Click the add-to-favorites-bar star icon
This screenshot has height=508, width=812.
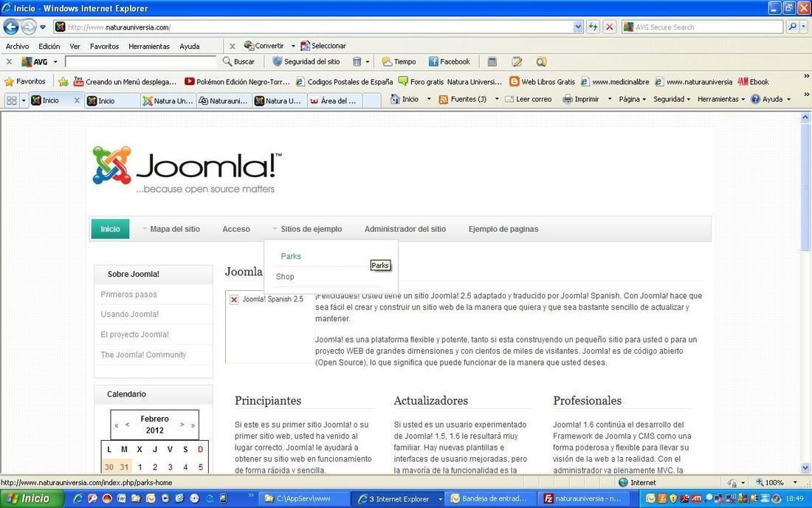coord(63,81)
